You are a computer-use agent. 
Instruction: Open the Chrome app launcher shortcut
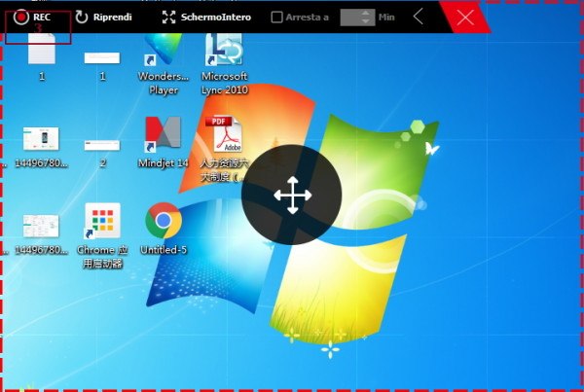102,222
